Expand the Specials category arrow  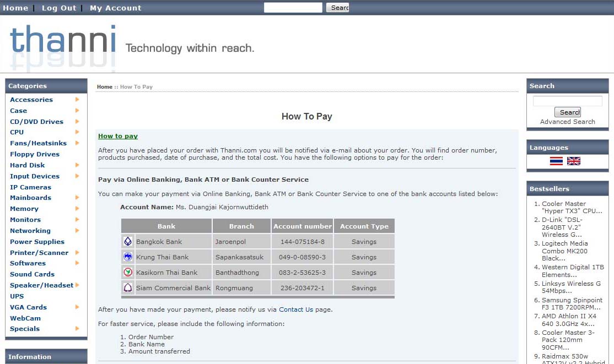pos(77,328)
